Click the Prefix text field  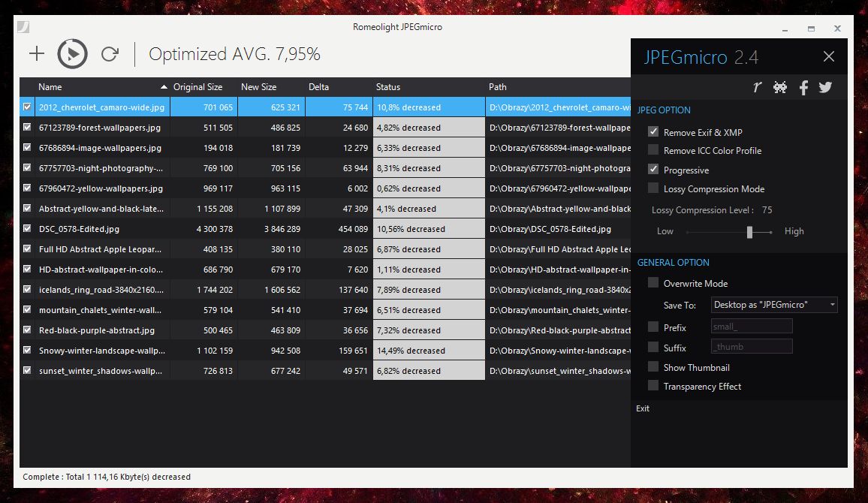click(x=751, y=327)
